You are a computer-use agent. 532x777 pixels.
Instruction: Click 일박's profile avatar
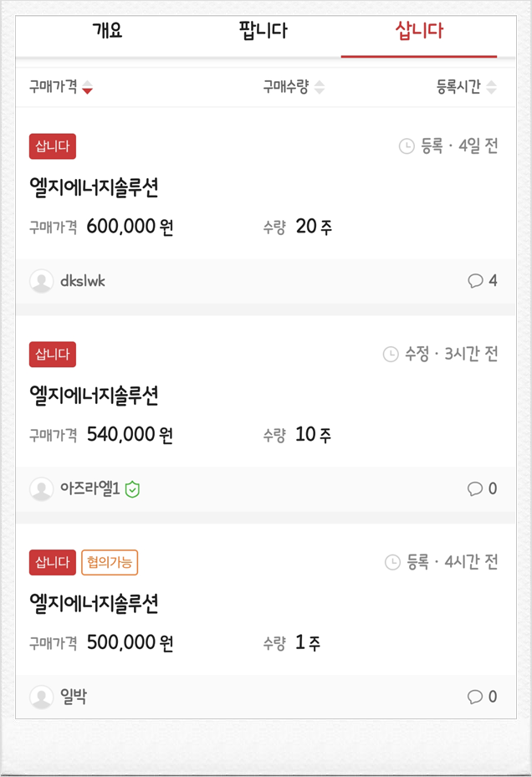(42, 698)
